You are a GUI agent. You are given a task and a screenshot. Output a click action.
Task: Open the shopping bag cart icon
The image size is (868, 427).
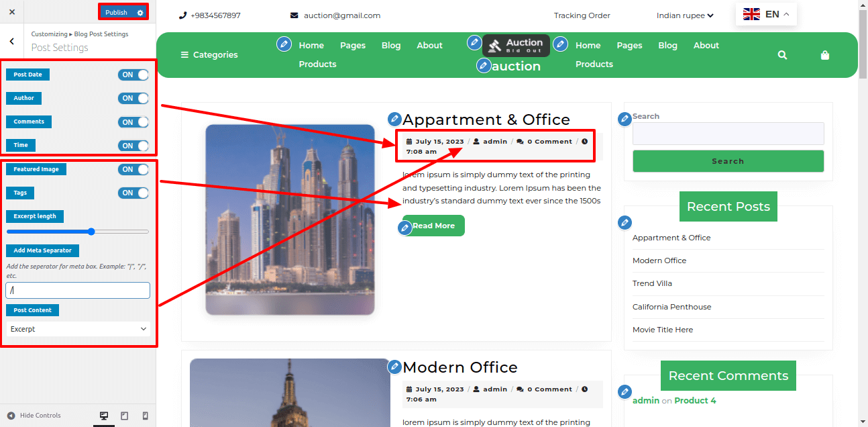point(825,55)
